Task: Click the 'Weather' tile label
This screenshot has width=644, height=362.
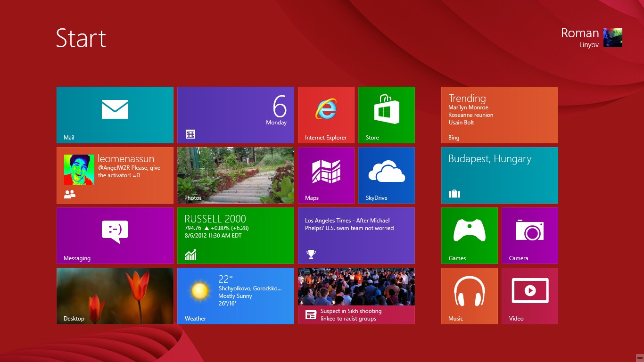Action: tap(195, 319)
